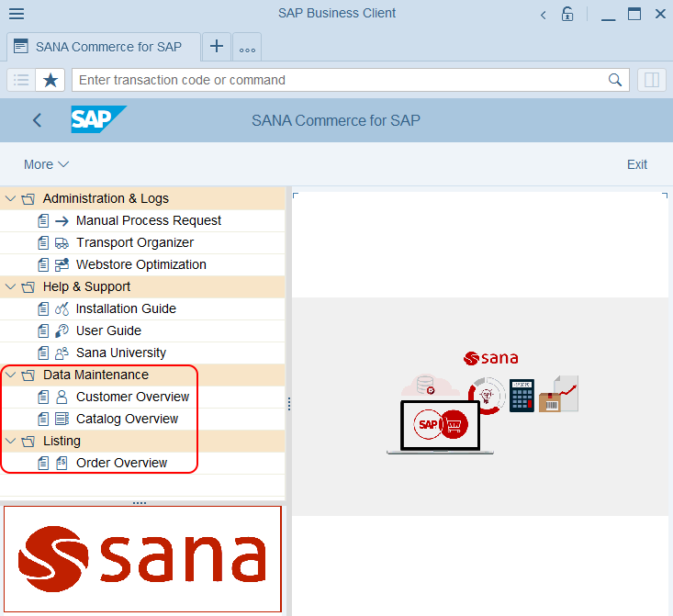This screenshot has height=616, width=673.
Task: Collapse the Listing node
Action: (x=11, y=441)
